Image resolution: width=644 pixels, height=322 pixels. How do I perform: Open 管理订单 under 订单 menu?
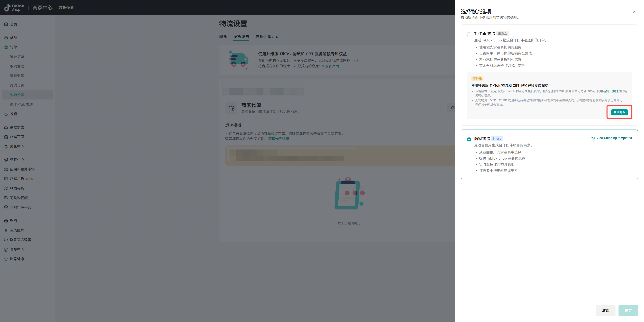pos(17,57)
